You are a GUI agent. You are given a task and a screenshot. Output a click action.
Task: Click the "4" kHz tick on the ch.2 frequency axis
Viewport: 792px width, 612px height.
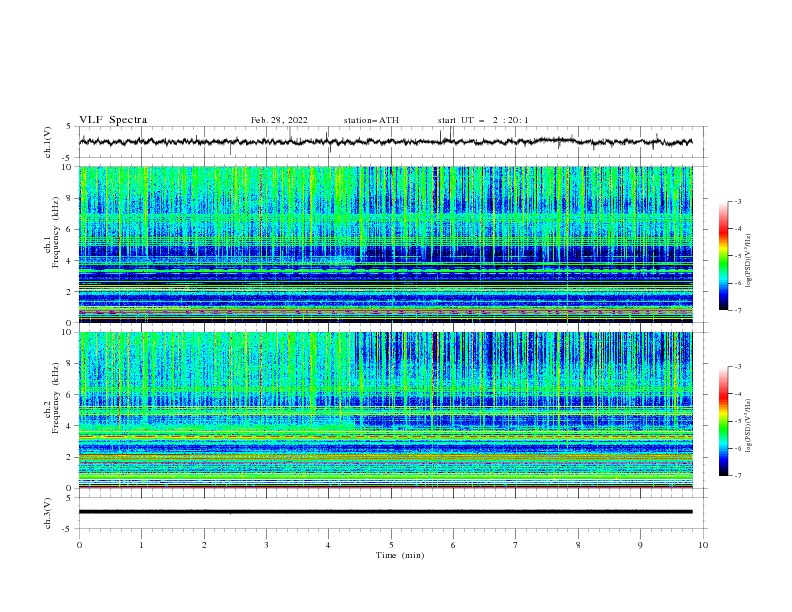click(x=70, y=426)
